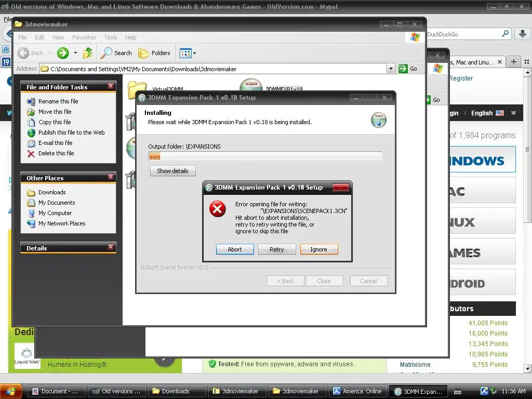Click the Matrixisme contributor link

[415, 365]
